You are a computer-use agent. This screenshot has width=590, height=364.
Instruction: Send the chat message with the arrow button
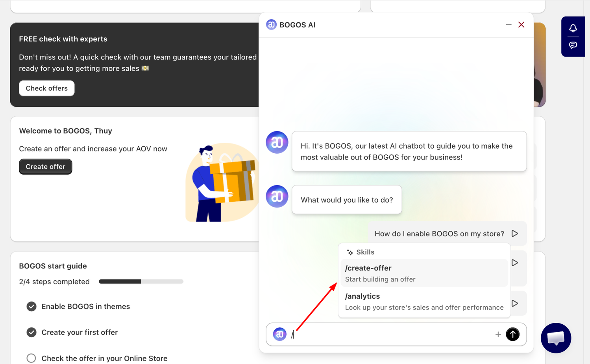click(x=512, y=334)
